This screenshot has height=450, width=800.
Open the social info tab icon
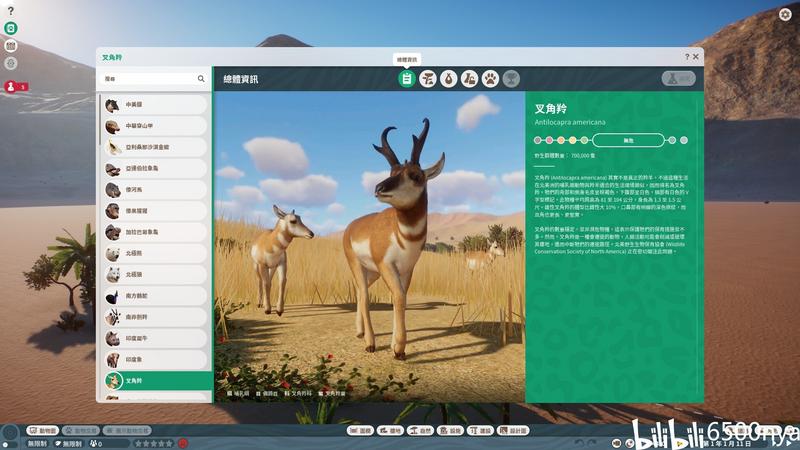pyautogui.click(x=469, y=79)
